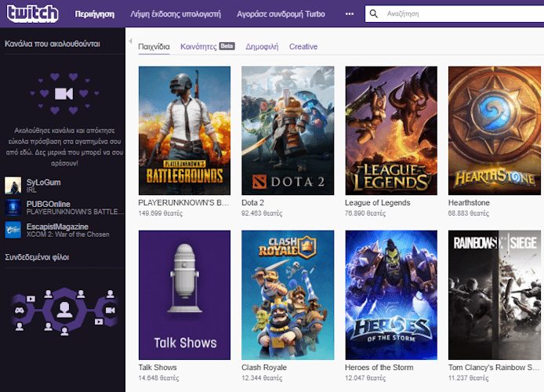Click the Hearthstone title link
Screen dimensions: 544x392
tap(469, 202)
